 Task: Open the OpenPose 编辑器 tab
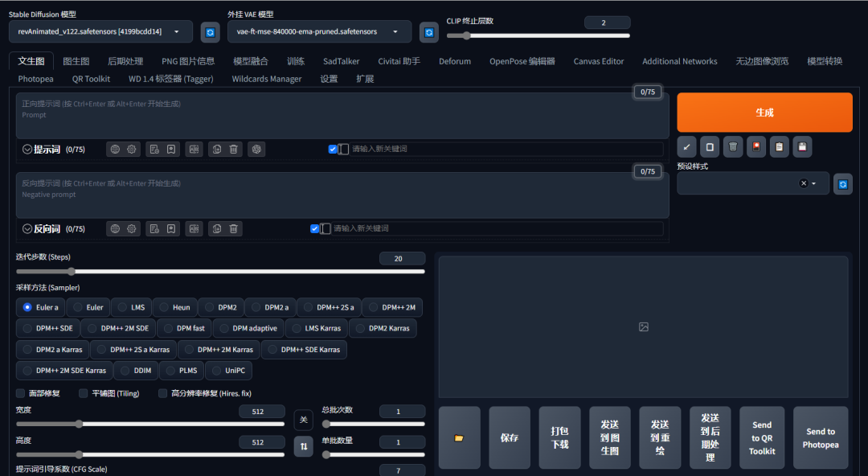pyautogui.click(x=522, y=61)
